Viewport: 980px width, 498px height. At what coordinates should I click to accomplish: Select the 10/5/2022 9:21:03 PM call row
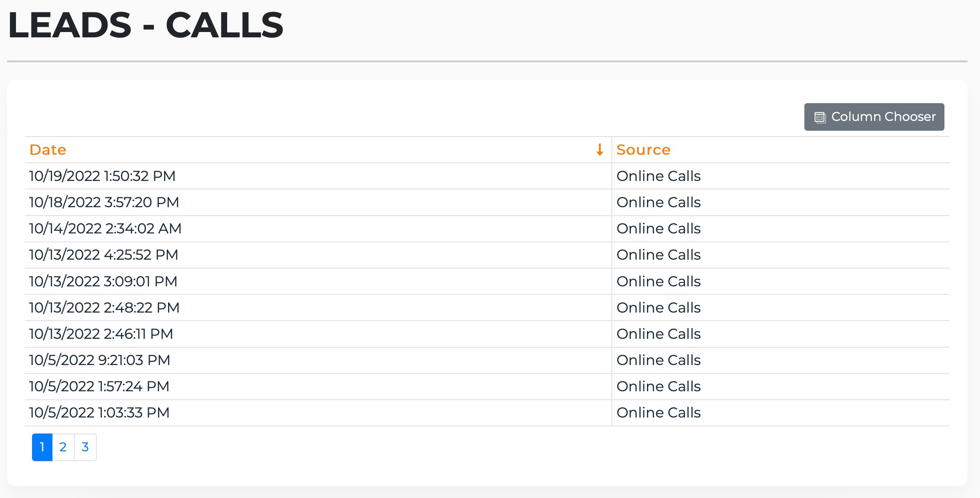point(487,360)
